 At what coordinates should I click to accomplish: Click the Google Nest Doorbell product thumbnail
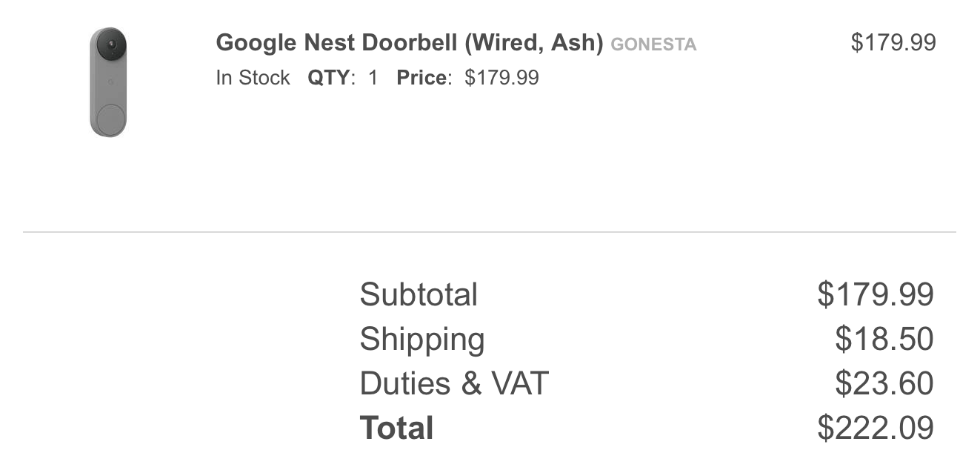108,82
